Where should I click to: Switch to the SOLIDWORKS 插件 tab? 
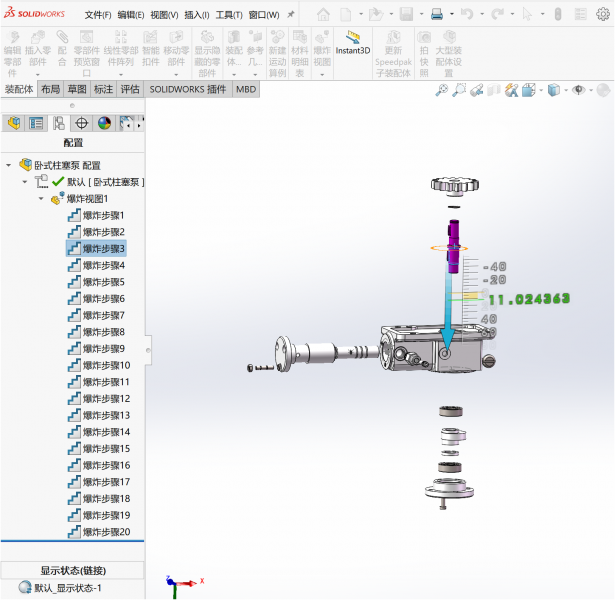point(188,89)
